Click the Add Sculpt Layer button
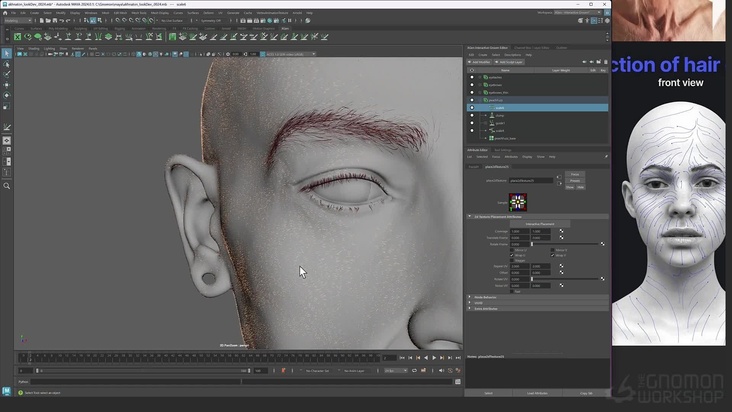The image size is (732, 412). click(x=509, y=62)
